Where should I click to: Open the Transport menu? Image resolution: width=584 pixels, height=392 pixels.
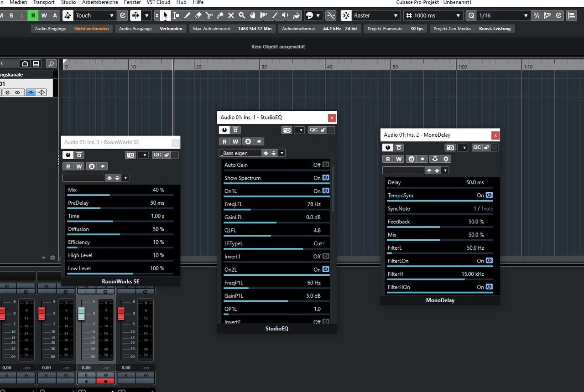(x=44, y=3)
